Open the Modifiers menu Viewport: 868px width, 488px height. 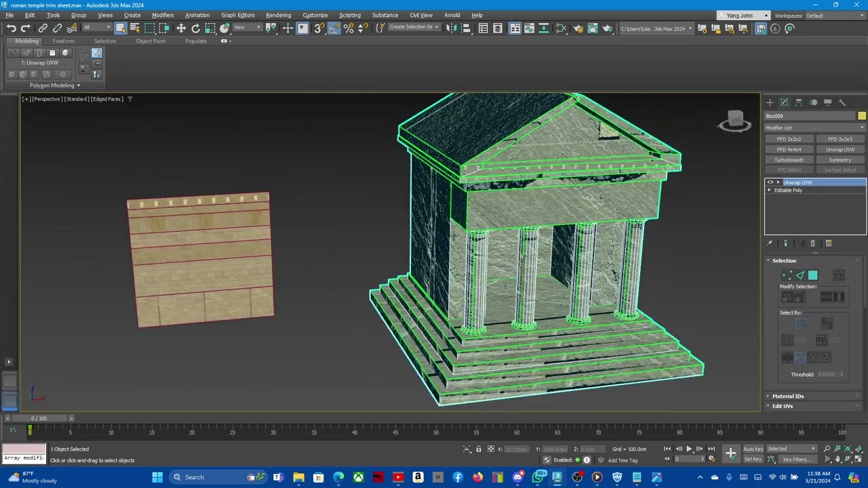tap(163, 15)
